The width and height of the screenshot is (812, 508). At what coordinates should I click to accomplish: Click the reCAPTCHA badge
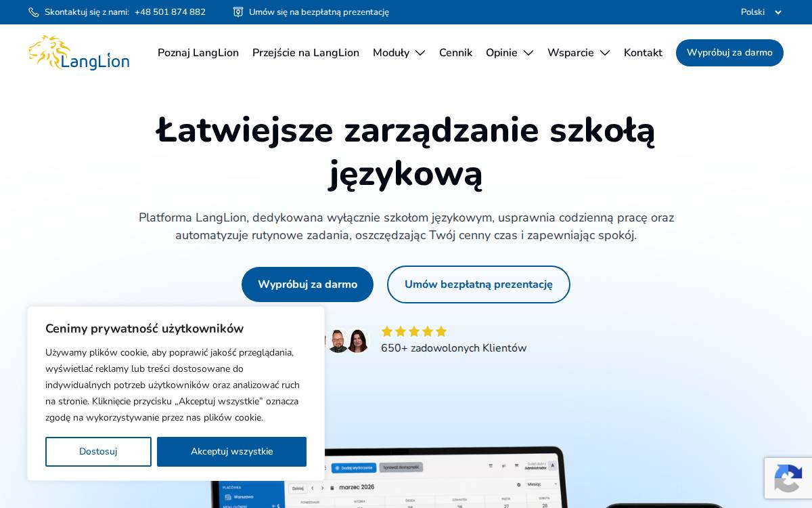[788, 478]
